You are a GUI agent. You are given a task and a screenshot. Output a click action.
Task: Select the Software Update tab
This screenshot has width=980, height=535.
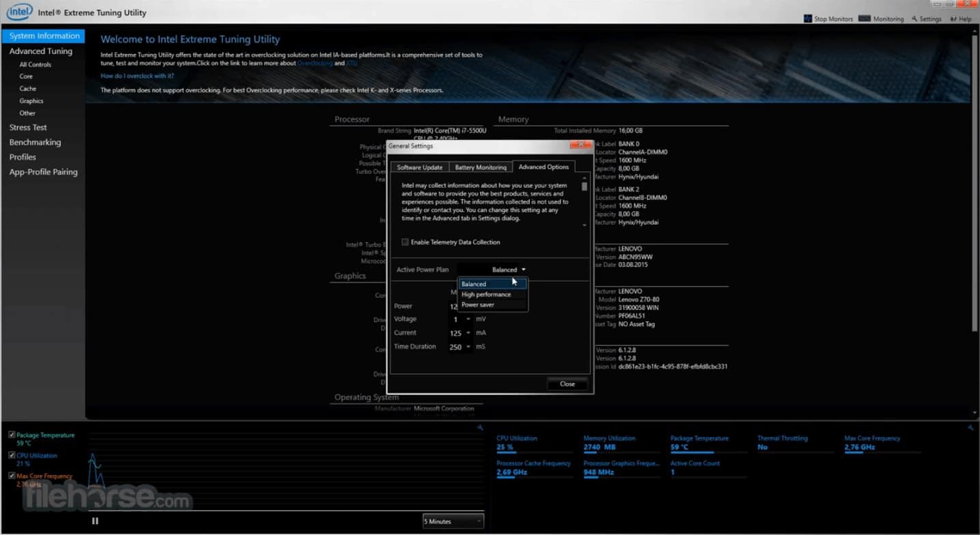tap(419, 167)
